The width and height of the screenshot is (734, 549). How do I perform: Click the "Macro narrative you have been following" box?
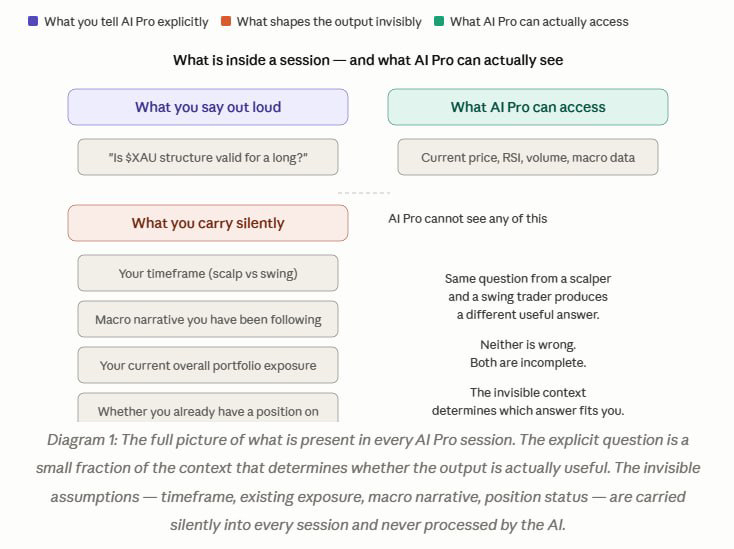pos(208,320)
